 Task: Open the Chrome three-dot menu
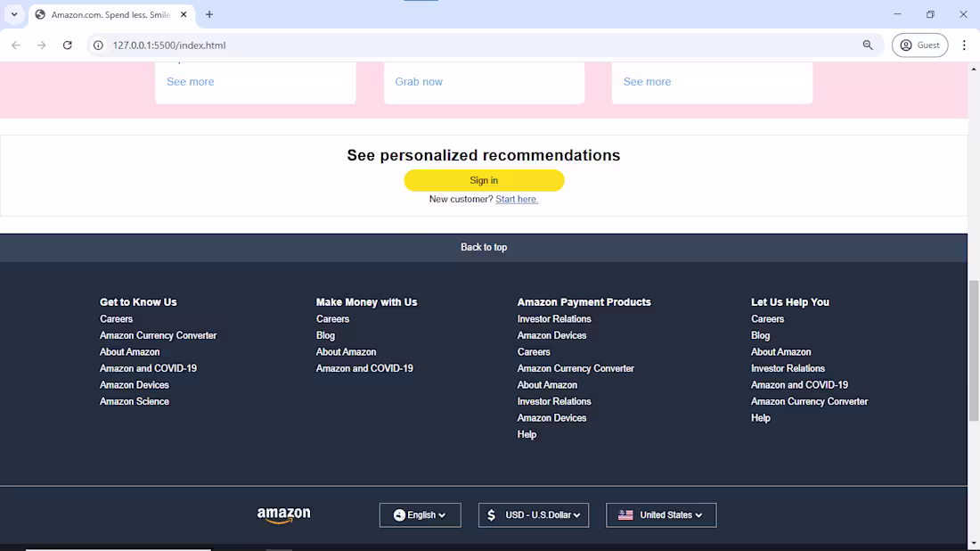point(964,45)
